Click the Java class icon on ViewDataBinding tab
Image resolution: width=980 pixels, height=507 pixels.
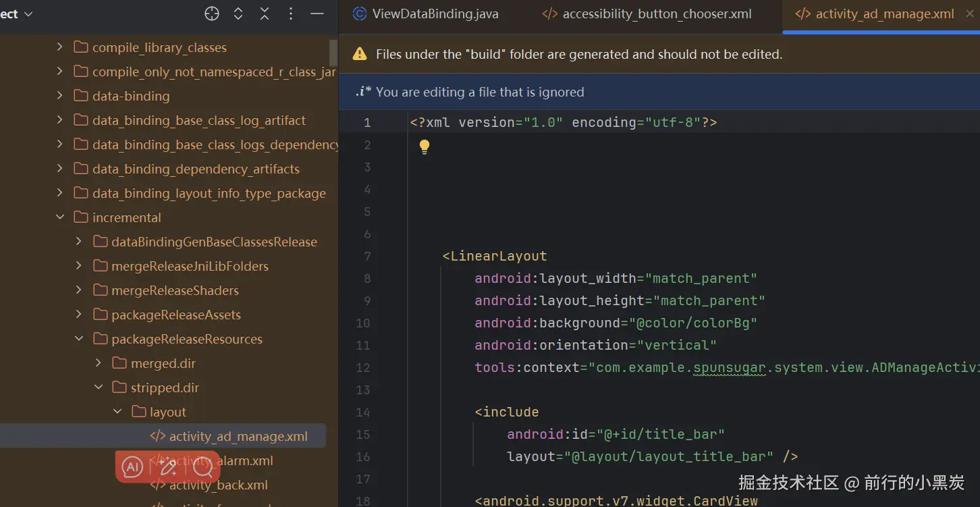pyautogui.click(x=360, y=14)
